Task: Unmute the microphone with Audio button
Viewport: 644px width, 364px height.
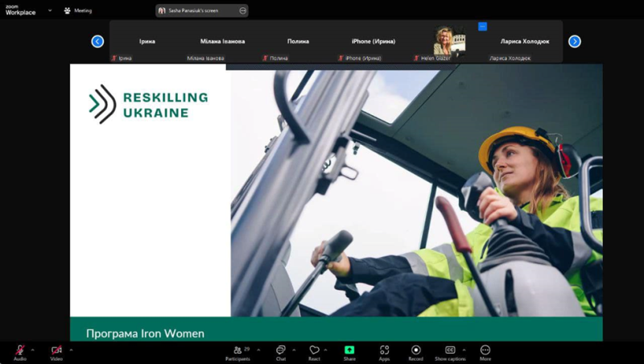Action: tap(19, 350)
